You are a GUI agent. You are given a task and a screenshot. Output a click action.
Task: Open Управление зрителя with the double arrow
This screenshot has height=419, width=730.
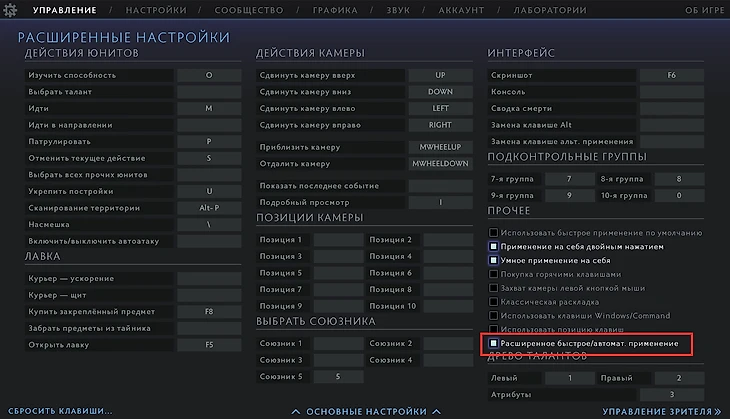click(716, 411)
